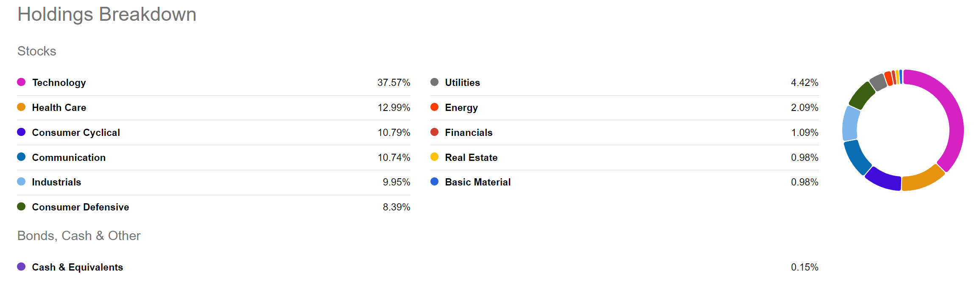The height and width of the screenshot is (293, 980).
Task: Click the Financials sector label
Action: [469, 133]
